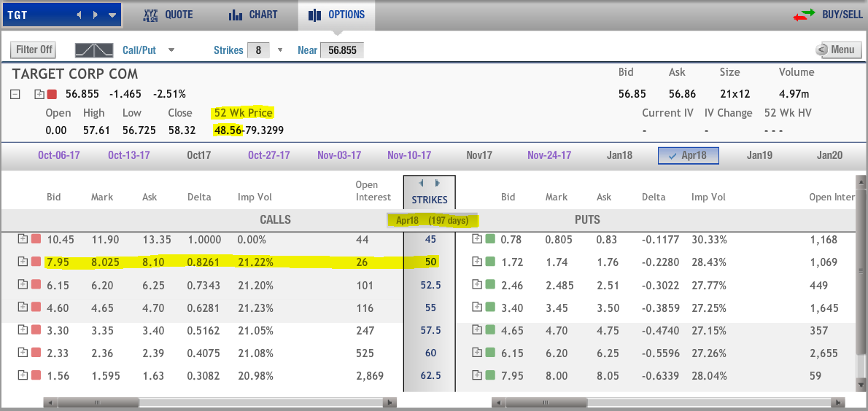Select the Oct17 expiration
This screenshot has height=411, width=868.
[x=199, y=155]
